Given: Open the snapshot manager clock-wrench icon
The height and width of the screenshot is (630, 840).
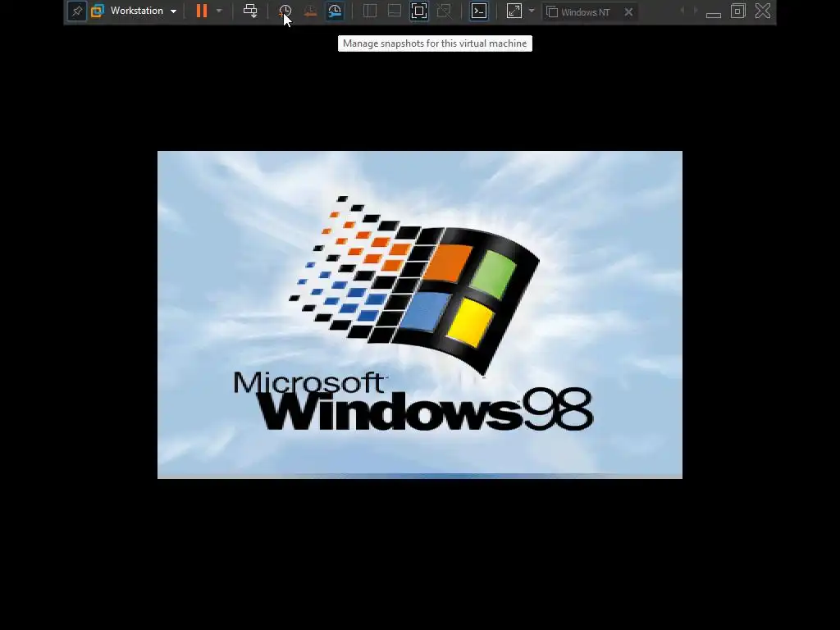Looking at the screenshot, I should click(335, 11).
